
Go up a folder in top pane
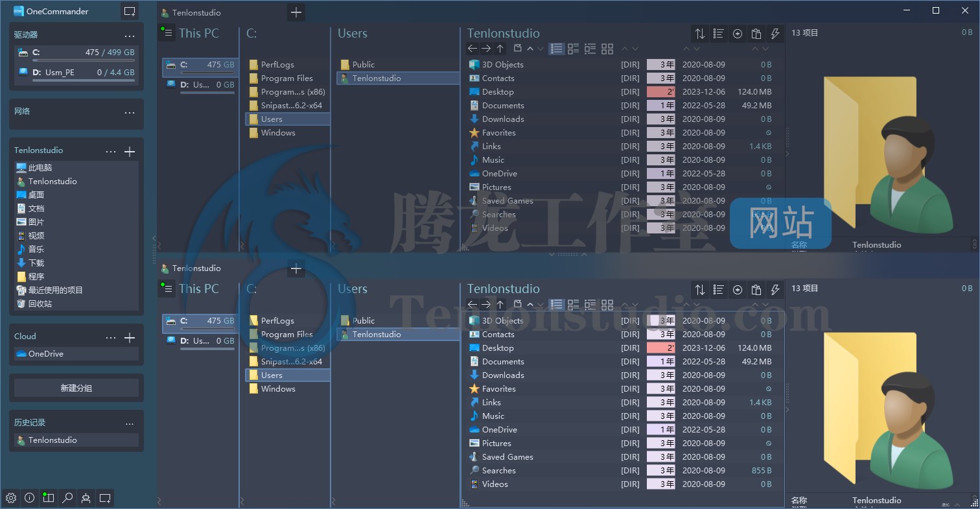500,49
